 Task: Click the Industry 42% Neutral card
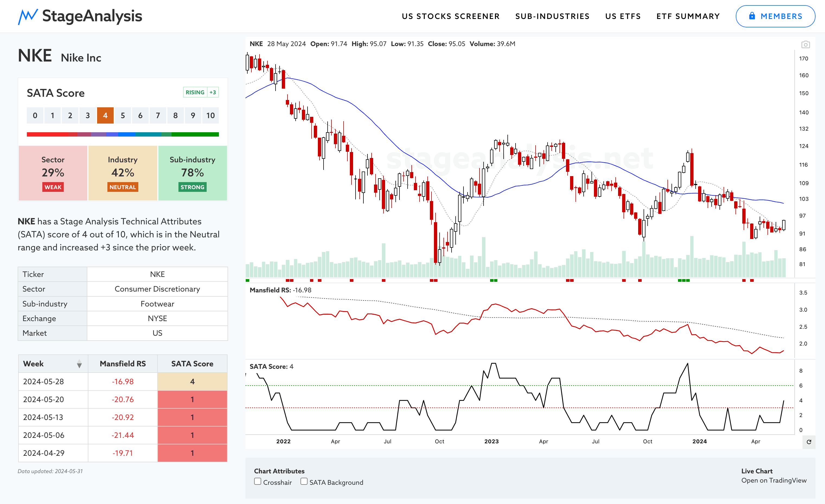coord(123,173)
